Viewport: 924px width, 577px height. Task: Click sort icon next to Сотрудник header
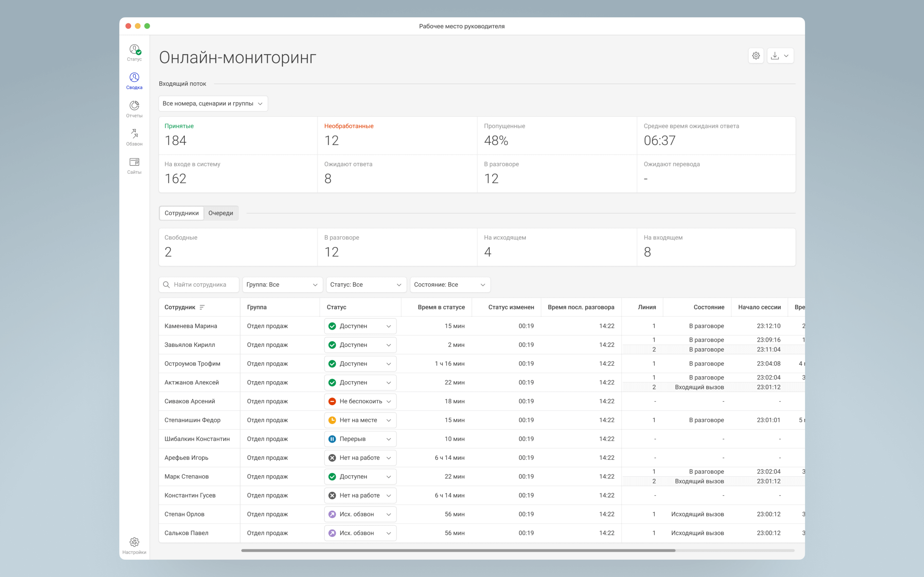coord(202,307)
